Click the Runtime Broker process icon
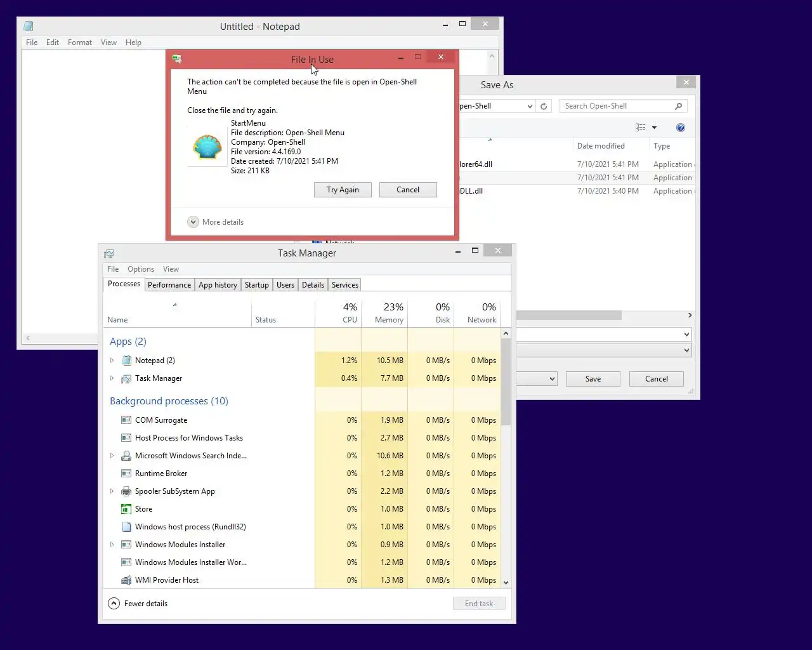Viewport: 812px width, 650px height. click(x=126, y=473)
